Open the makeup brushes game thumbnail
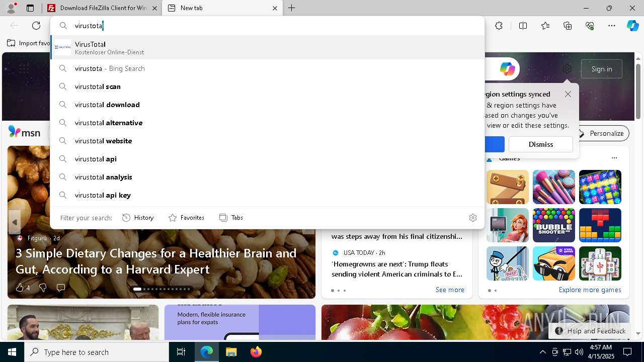The image size is (644, 362). coord(554,187)
